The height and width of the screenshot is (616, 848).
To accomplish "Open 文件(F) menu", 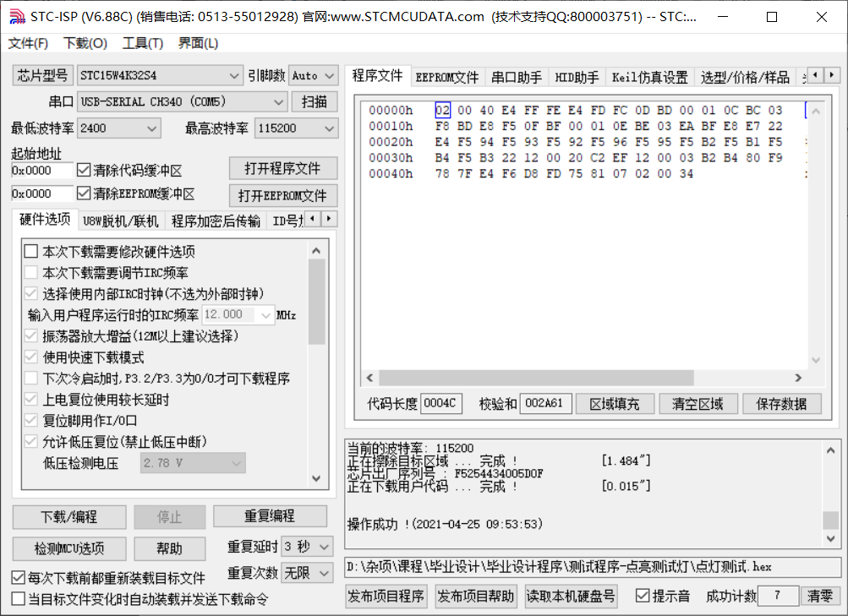I will tap(28, 43).
